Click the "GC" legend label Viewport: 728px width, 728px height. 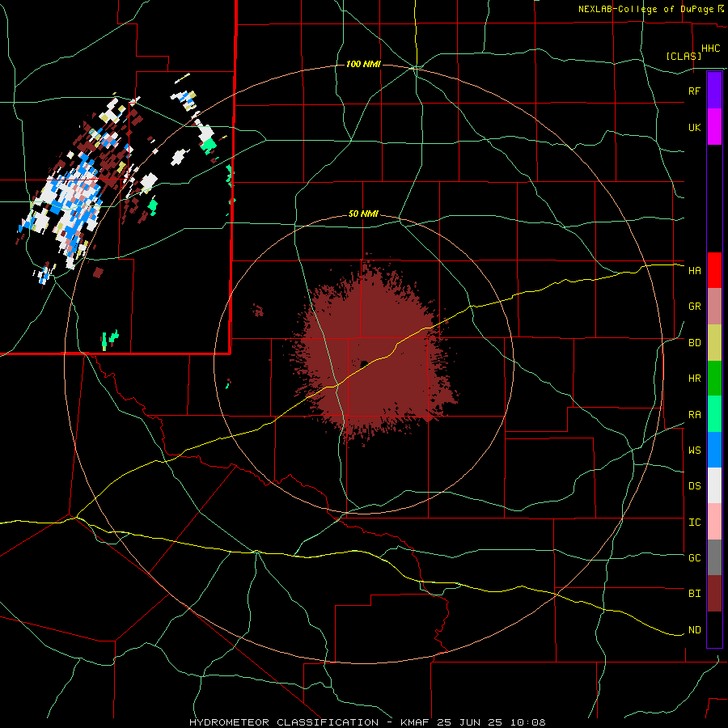point(694,558)
